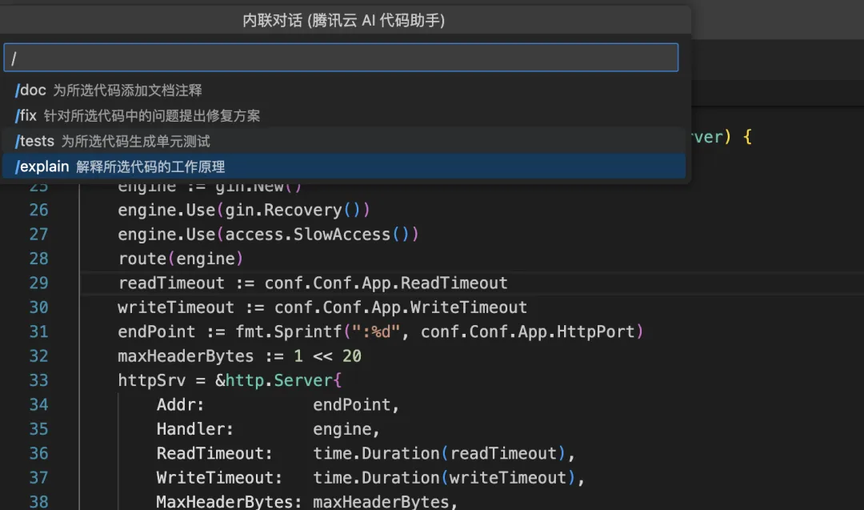Viewport: 864px width, 510px height.
Task: Click the inline chat title text
Action: 344,20
